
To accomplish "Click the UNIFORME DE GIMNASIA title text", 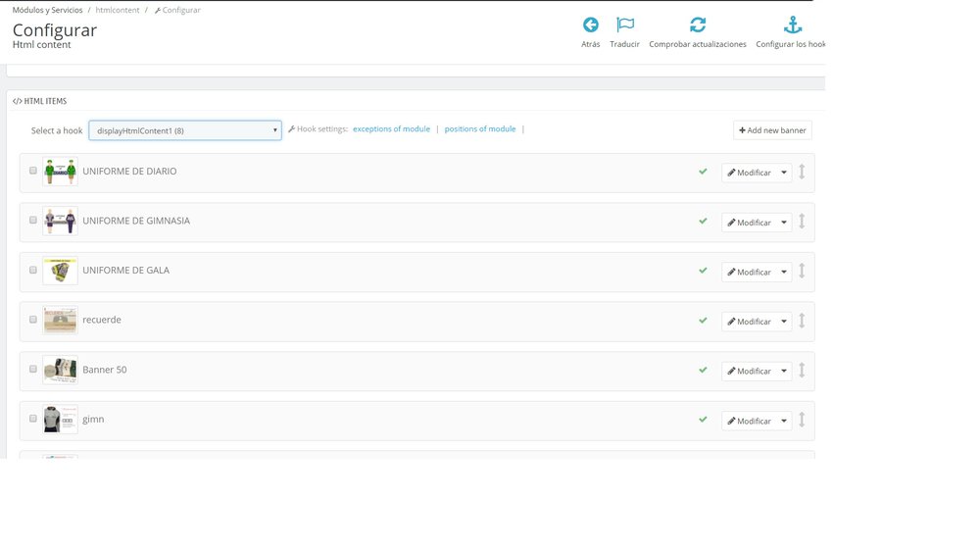I will [x=136, y=221].
